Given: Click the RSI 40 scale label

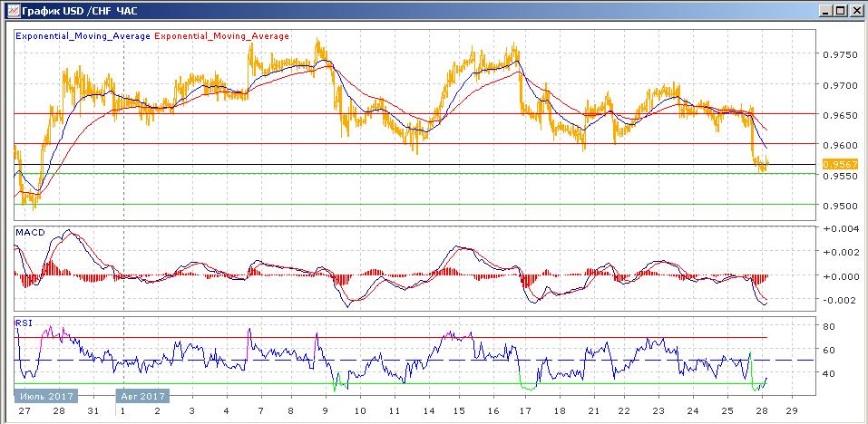Looking at the screenshot, I should [x=829, y=373].
